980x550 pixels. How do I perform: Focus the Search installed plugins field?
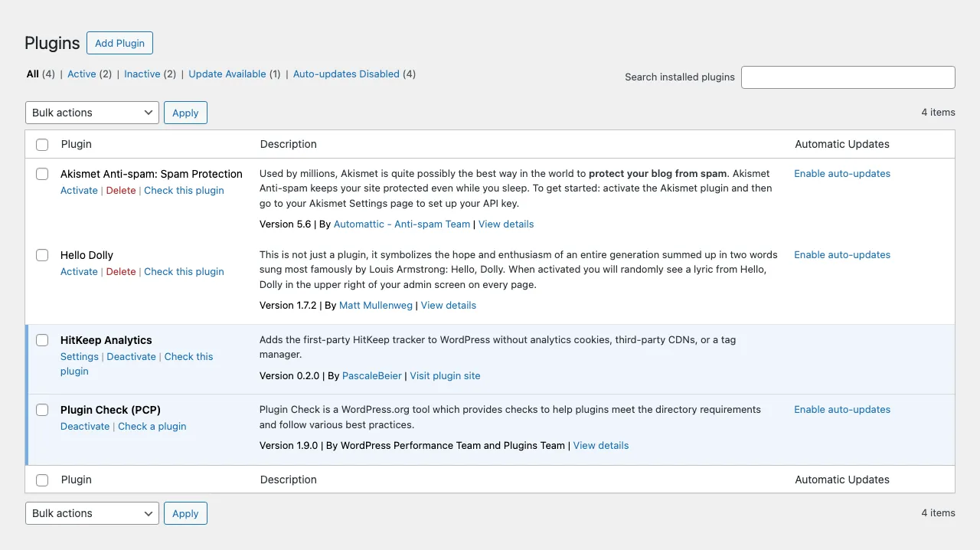[848, 77]
